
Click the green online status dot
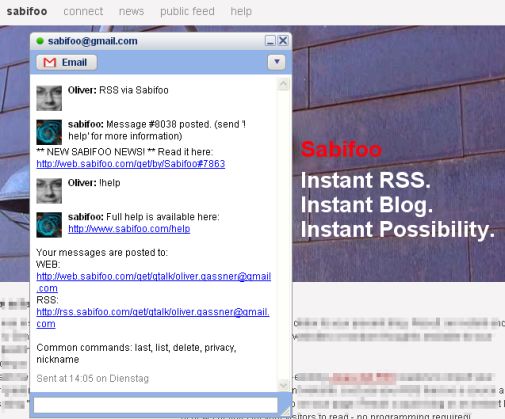pyautogui.click(x=40, y=41)
